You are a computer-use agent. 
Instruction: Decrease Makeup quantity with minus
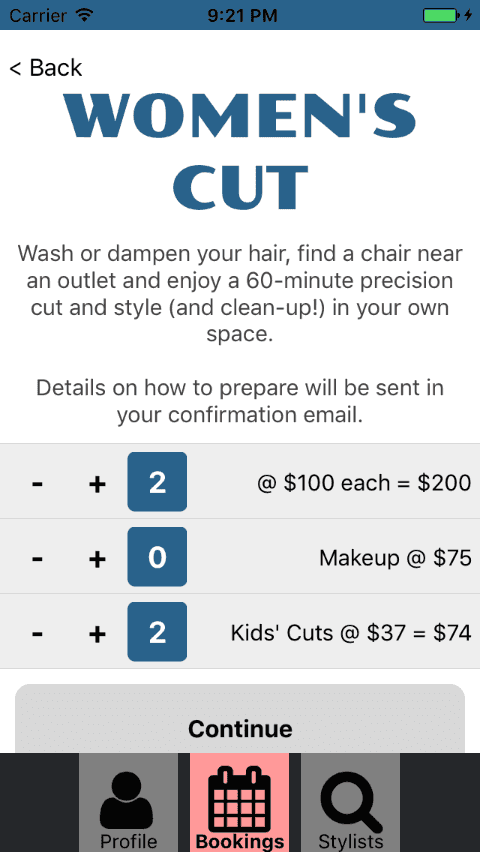(37, 557)
